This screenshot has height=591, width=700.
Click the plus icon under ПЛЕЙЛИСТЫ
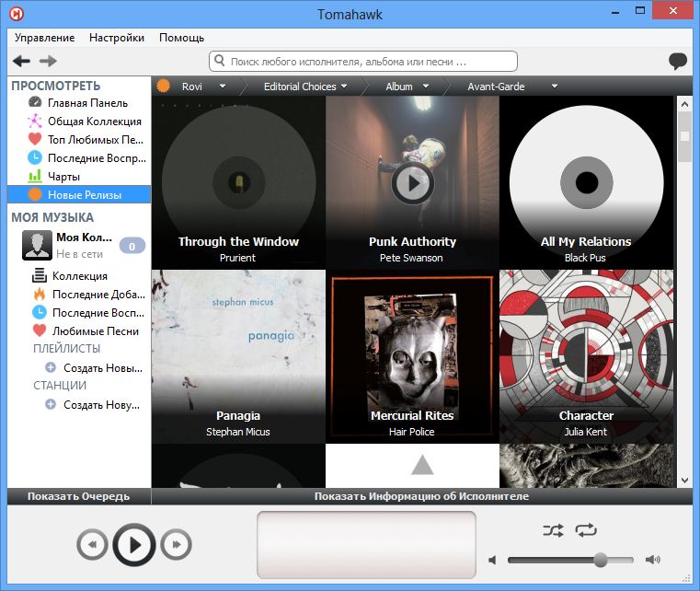tap(51, 367)
